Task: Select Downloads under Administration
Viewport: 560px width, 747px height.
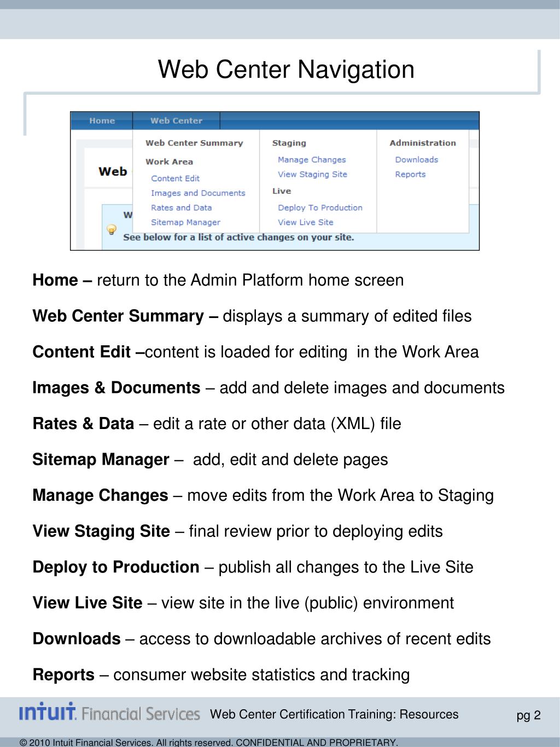Action: tap(417, 160)
